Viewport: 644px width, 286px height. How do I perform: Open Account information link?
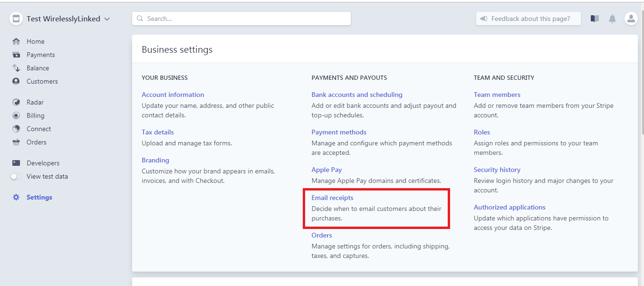click(173, 95)
